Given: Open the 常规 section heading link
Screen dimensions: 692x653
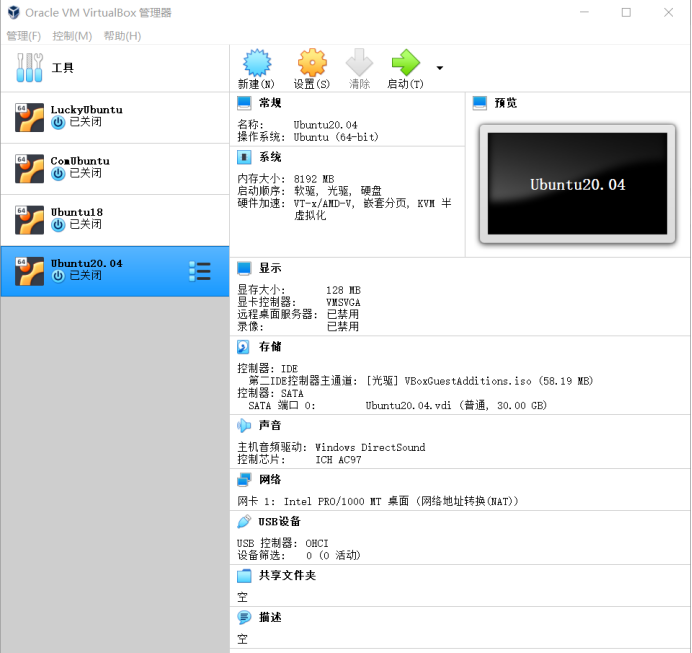Looking at the screenshot, I should coord(270,103).
